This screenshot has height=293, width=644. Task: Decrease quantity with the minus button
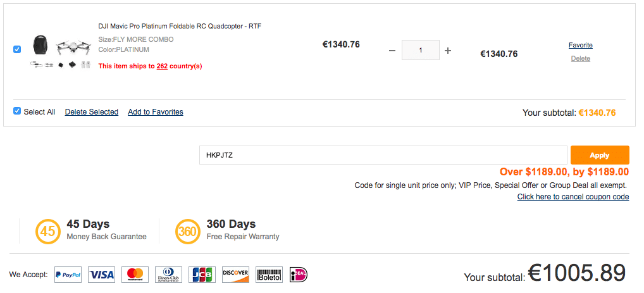[392, 51]
